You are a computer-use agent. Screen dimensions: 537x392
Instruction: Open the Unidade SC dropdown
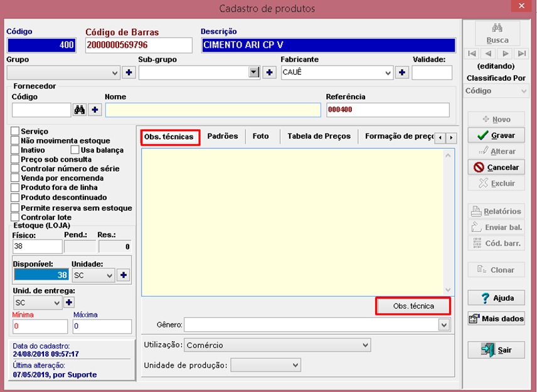(109, 275)
